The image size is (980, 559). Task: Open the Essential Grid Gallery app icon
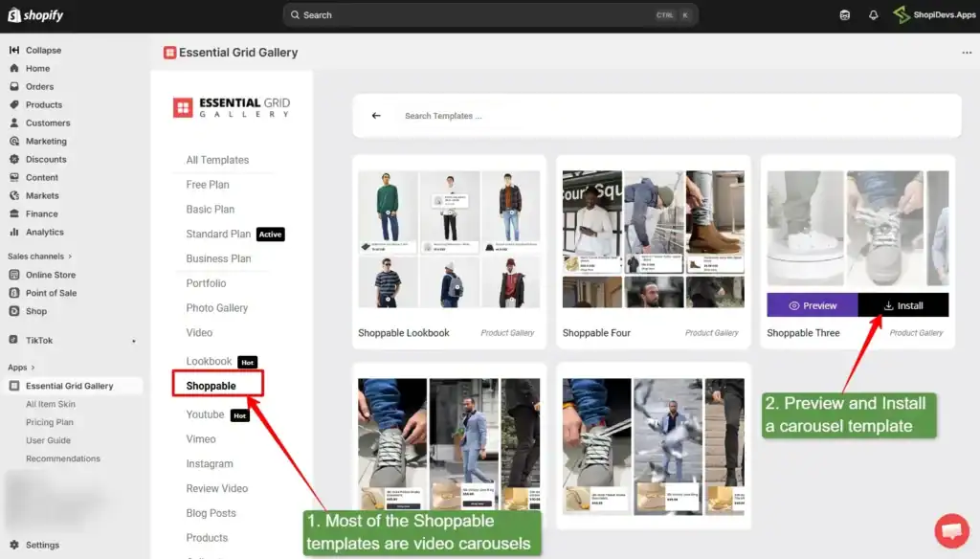pos(12,385)
